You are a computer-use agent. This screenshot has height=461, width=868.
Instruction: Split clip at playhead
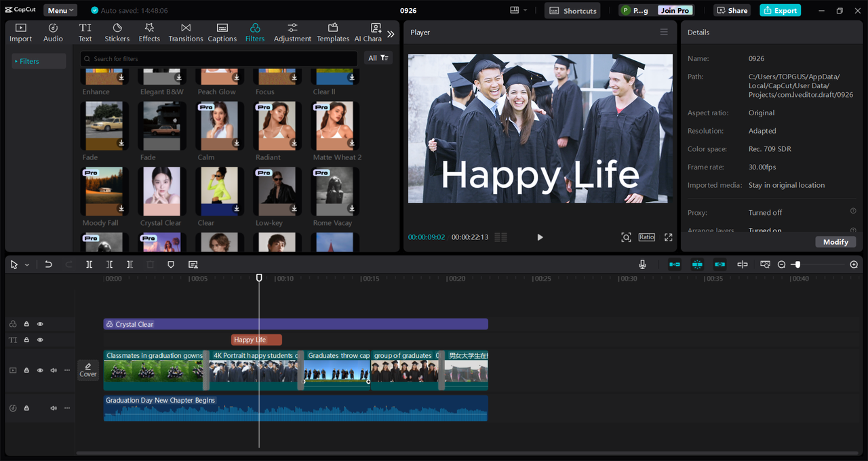(x=89, y=264)
